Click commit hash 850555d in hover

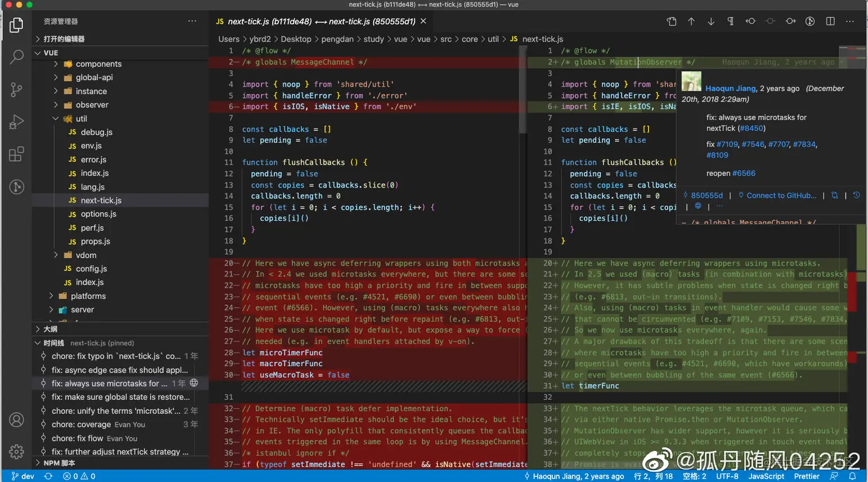click(x=707, y=196)
